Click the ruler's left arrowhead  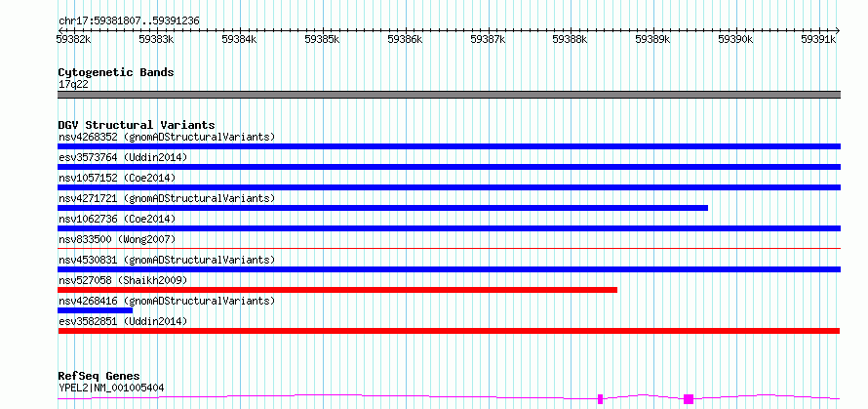click(59, 30)
